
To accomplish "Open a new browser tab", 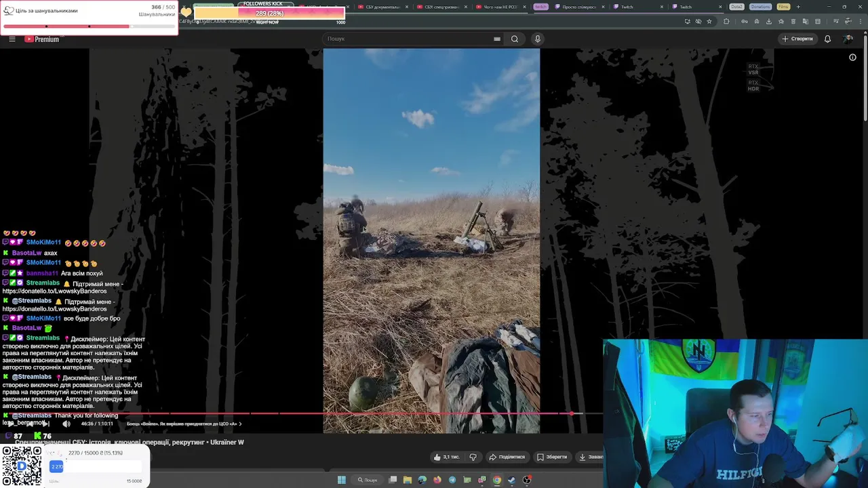I will pyautogui.click(x=798, y=7).
